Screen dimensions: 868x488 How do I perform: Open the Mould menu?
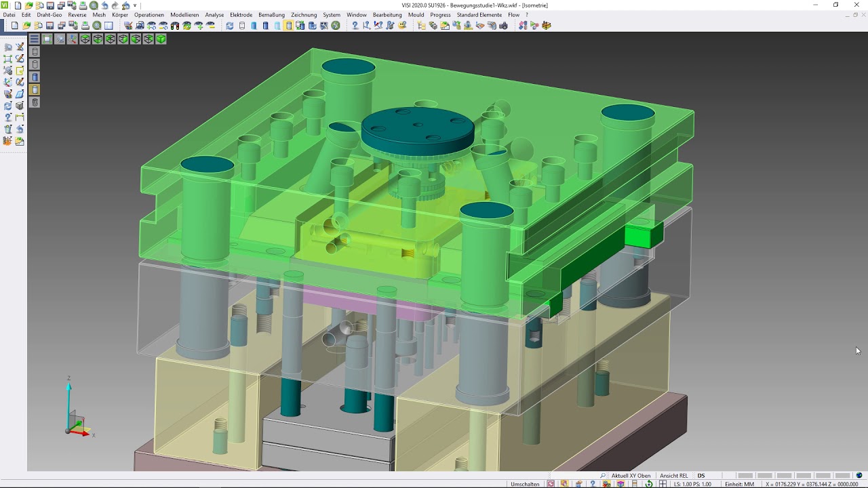(x=416, y=15)
